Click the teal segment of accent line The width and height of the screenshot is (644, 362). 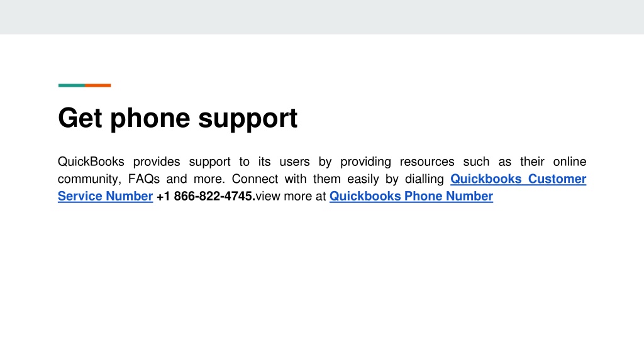click(x=72, y=85)
